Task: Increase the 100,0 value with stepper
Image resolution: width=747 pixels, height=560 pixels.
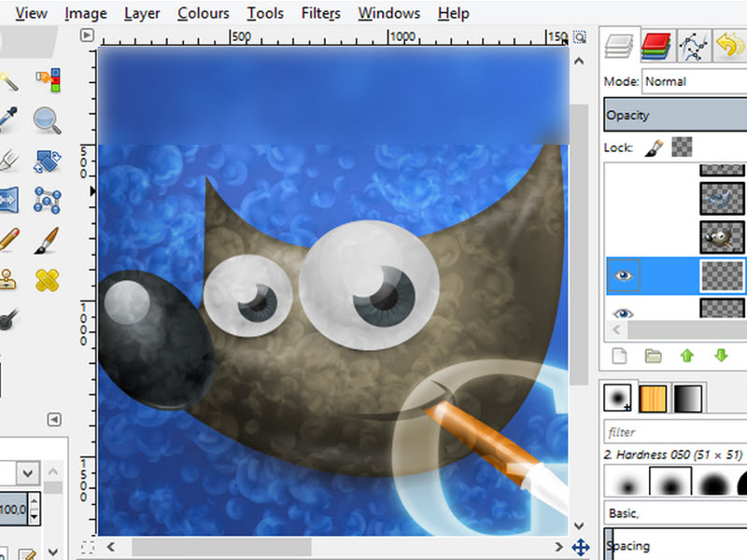Action: (x=34, y=502)
